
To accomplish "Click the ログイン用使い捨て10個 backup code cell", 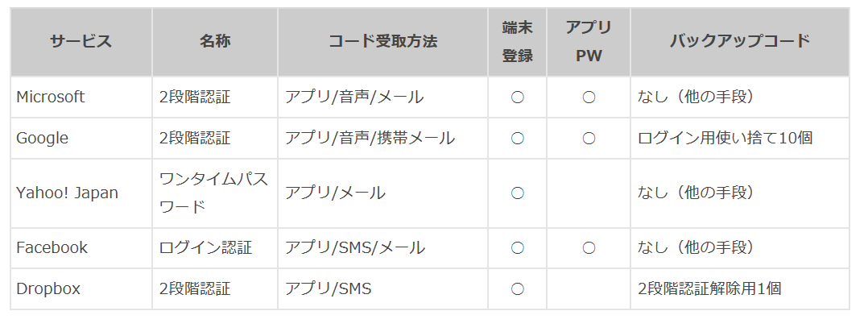I will point(739,138).
